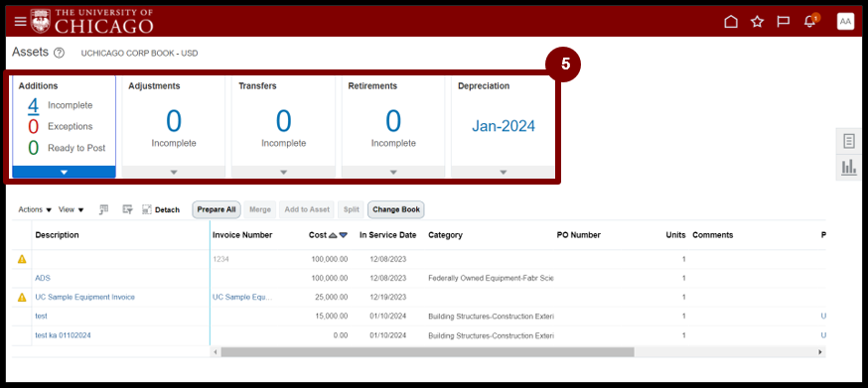868x388 pixels.
Task: Click the scrollbar right arrow
Action: [820, 352]
